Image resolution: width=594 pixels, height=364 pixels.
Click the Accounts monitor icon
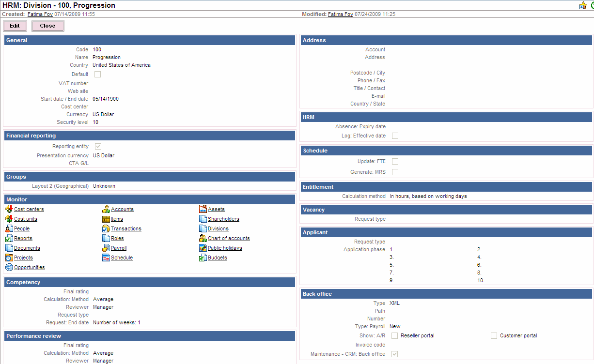point(106,209)
